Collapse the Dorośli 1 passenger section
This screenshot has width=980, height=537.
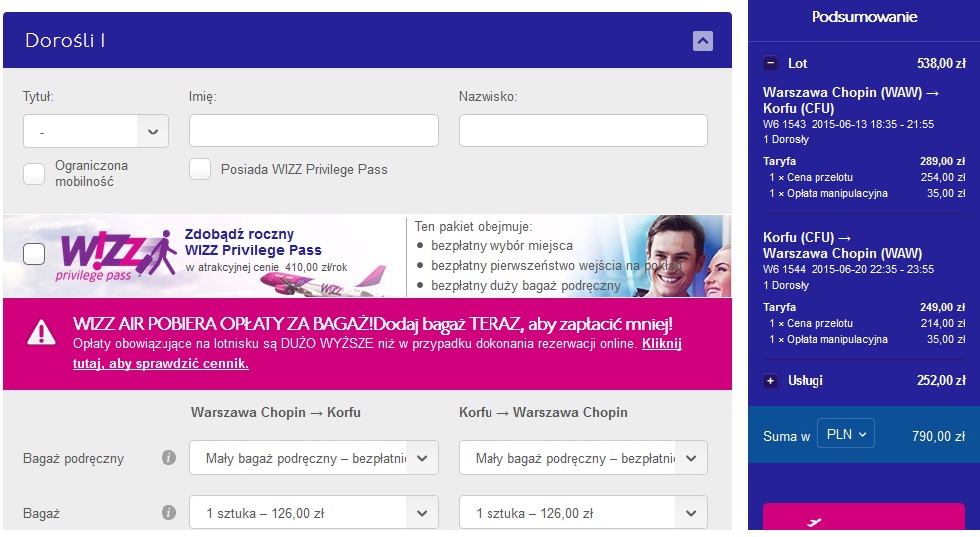[703, 41]
